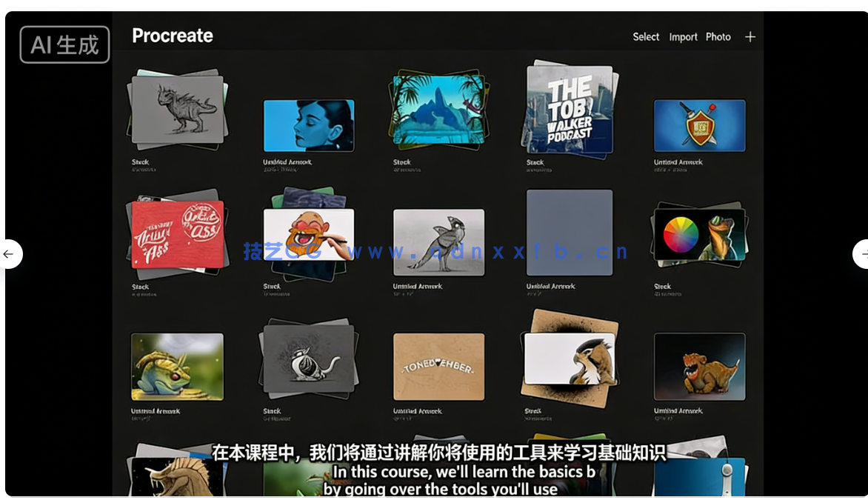Open the tan banner lettering artwork

coord(438,367)
